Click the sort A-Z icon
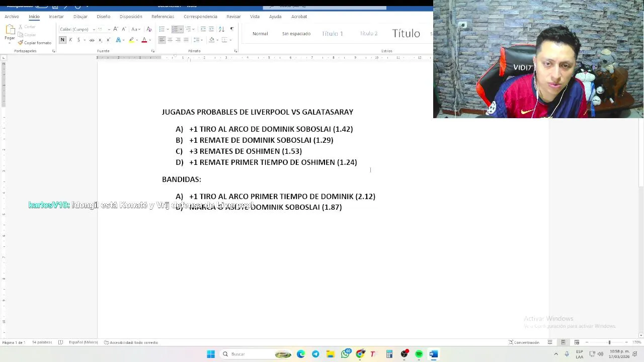644x362 pixels. 221,29
